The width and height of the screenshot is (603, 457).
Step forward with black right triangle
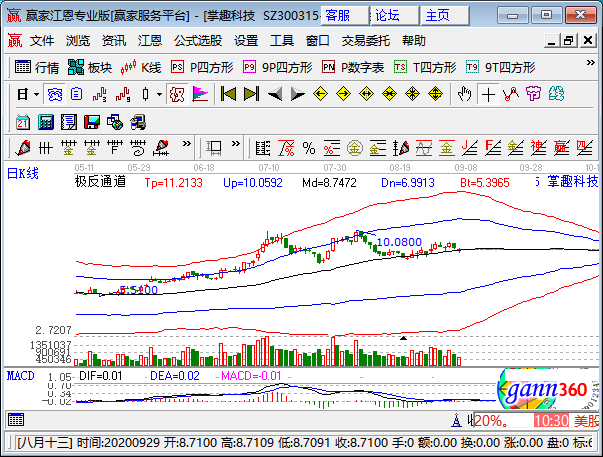point(297,94)
